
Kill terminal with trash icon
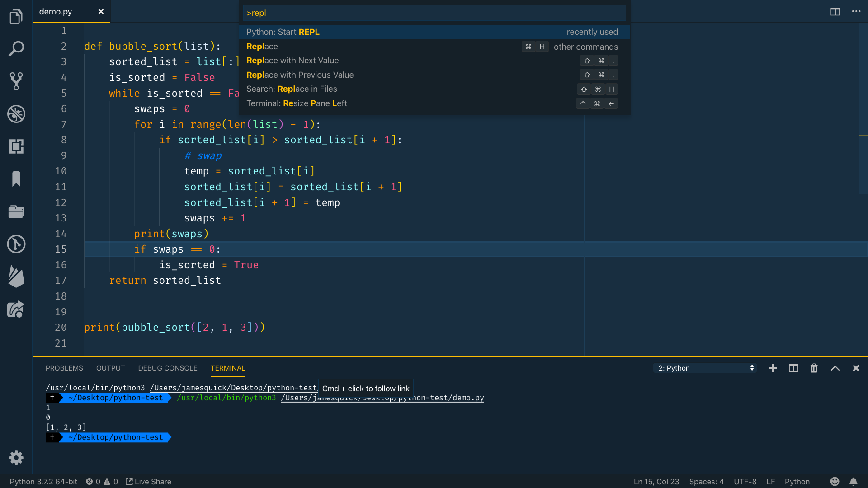(x=814, y=368)
